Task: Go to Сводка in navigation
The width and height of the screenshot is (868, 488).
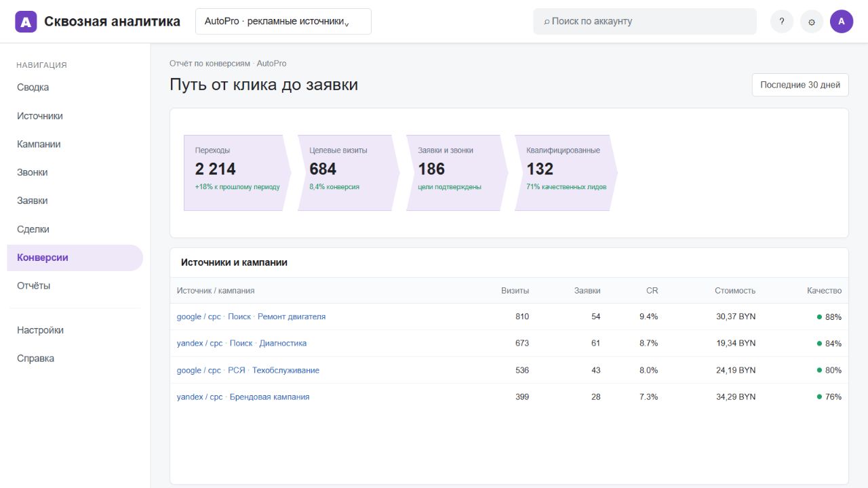Action: point(75,87)
